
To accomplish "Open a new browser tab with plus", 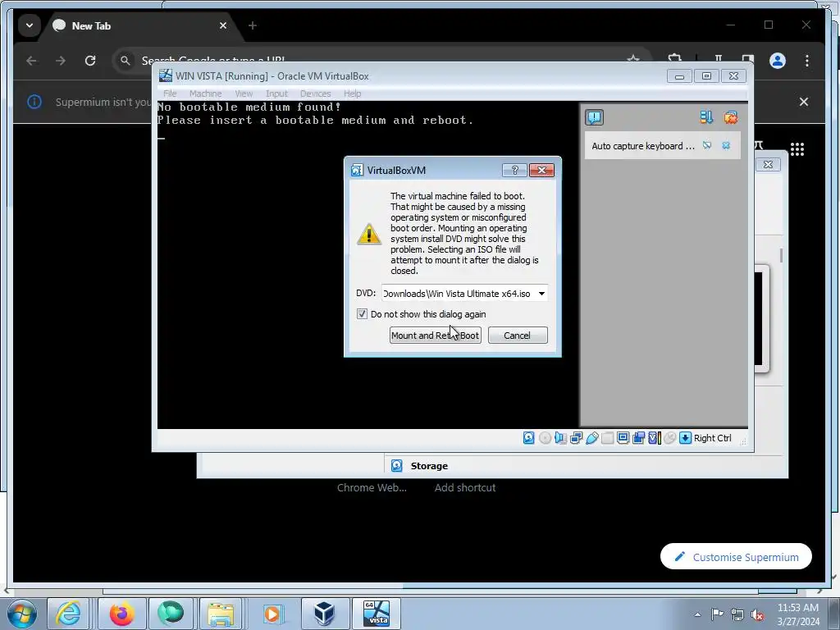I will (253, 25).
